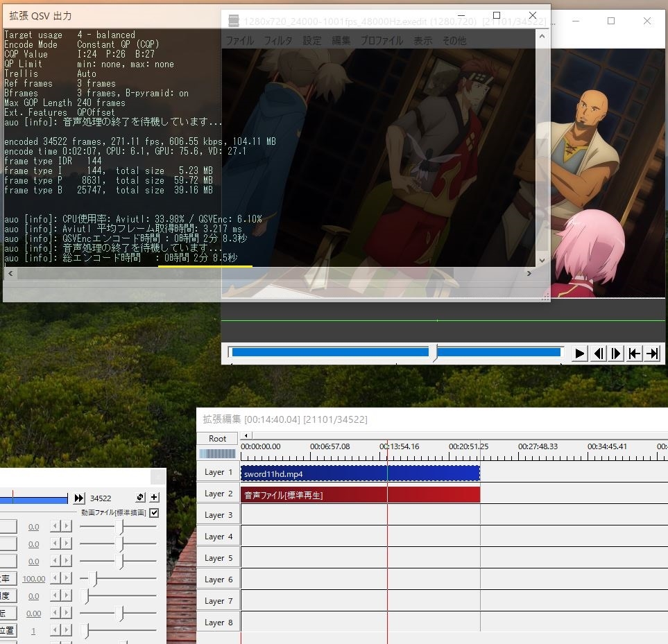Open the プロファイル menu
668x644 pixels.
382,41
